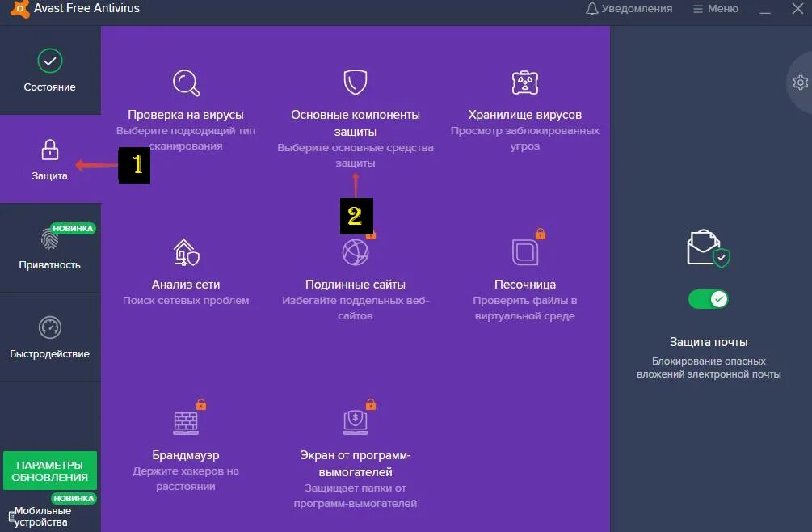Click text Защищает папки от программ-вымогателей
The height and width of the screenshot is (532, 812).
click(356, 496)
